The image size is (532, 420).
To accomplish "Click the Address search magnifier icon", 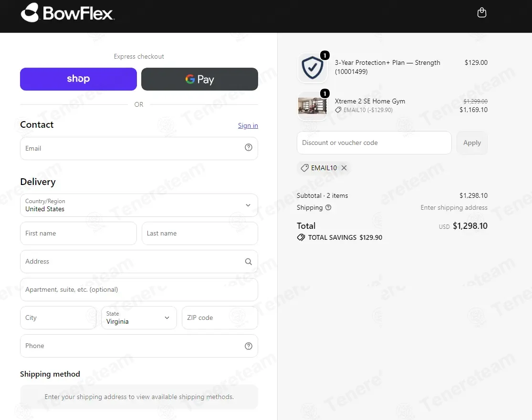I will tap(249, 261).
